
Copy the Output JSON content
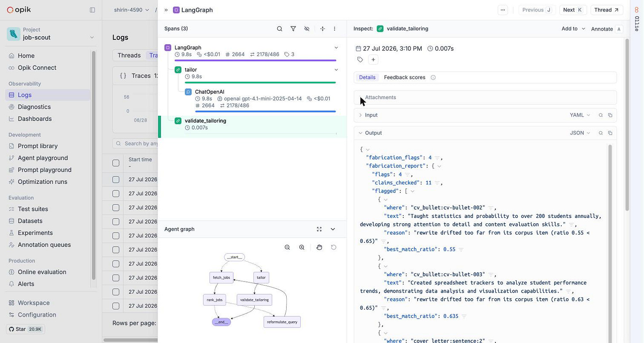(x=610, y=133)
